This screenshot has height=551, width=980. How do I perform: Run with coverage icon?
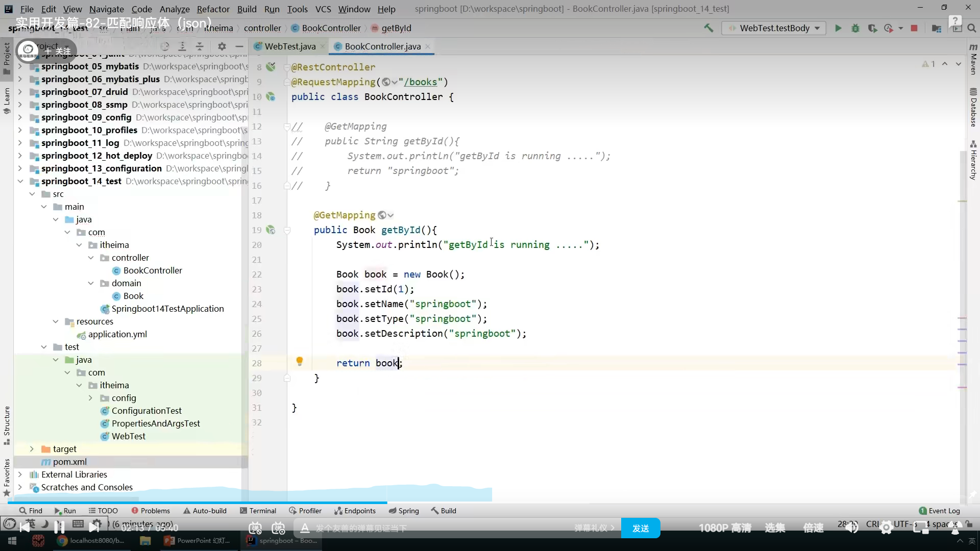click(872, 28)
